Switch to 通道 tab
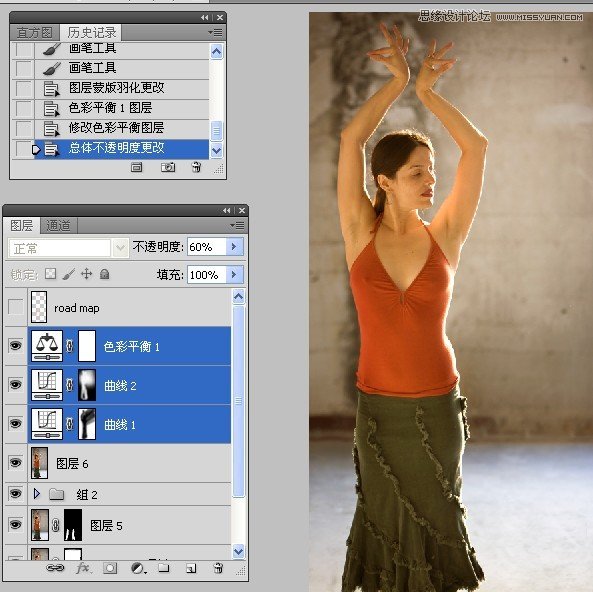 pos(58,225)
